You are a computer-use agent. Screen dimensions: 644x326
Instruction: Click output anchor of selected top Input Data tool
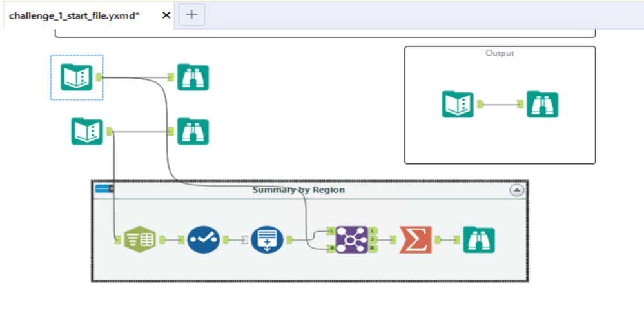tap(99, 77)
